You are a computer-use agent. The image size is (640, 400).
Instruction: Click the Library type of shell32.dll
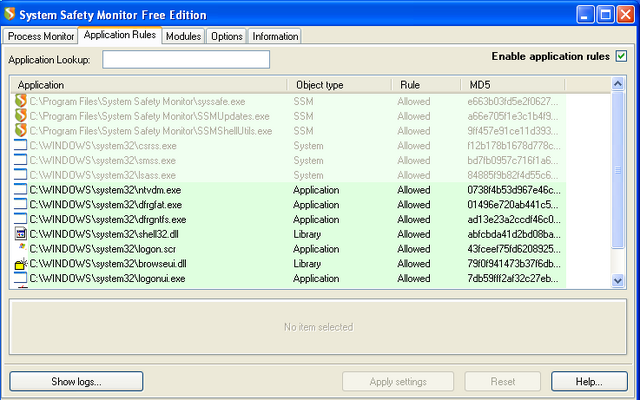[x=307, y=234]
